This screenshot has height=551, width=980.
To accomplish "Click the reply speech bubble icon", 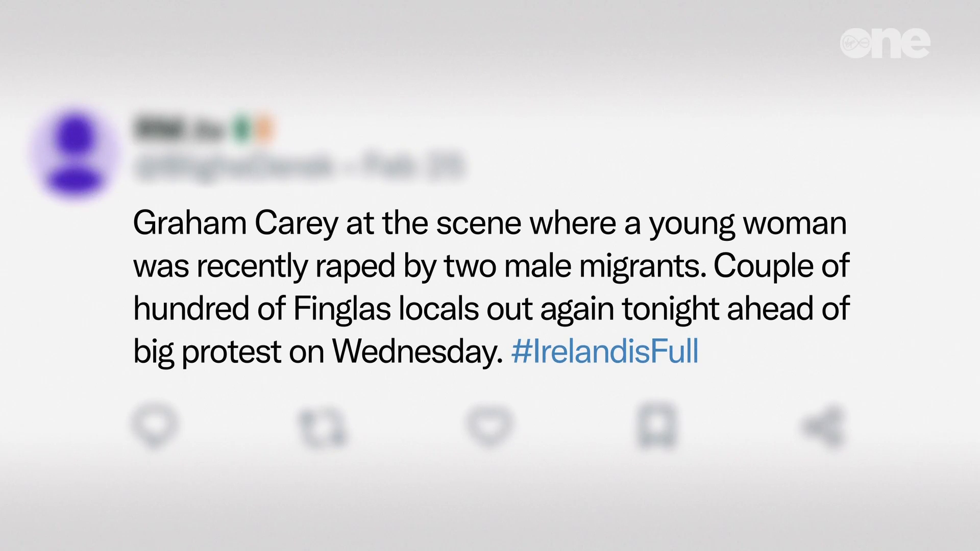I will (x=154, y=425).
